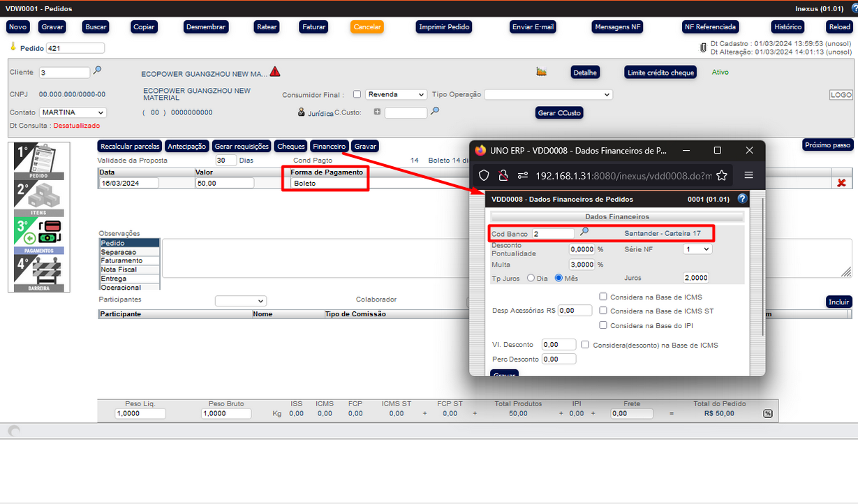Click the paperclip attachment icon
The image size is (858, 504).
click(703, 48)
